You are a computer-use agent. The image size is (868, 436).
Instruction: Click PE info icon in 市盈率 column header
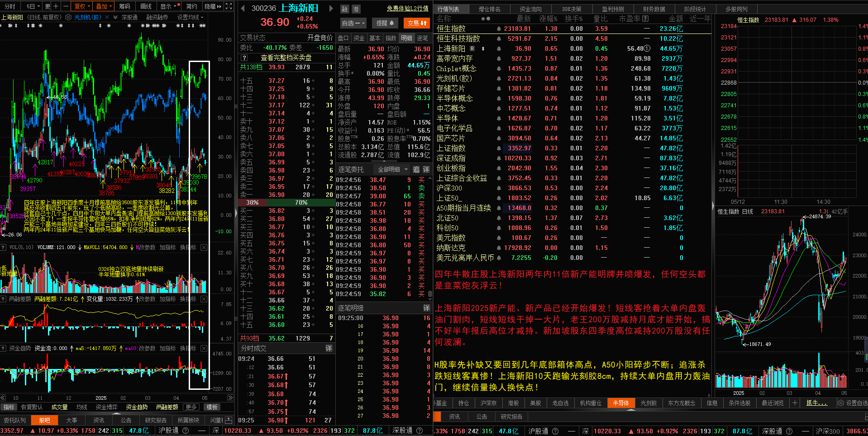[645, 19]
